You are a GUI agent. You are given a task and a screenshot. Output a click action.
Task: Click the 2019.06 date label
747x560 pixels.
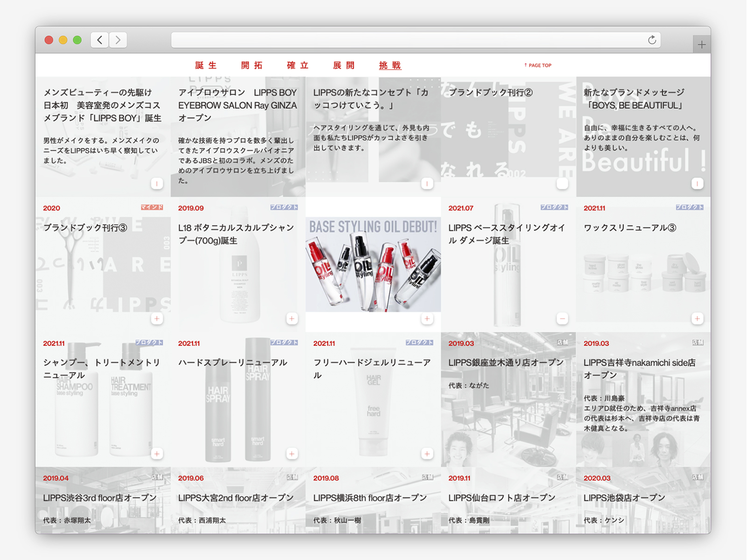point(190,478)
